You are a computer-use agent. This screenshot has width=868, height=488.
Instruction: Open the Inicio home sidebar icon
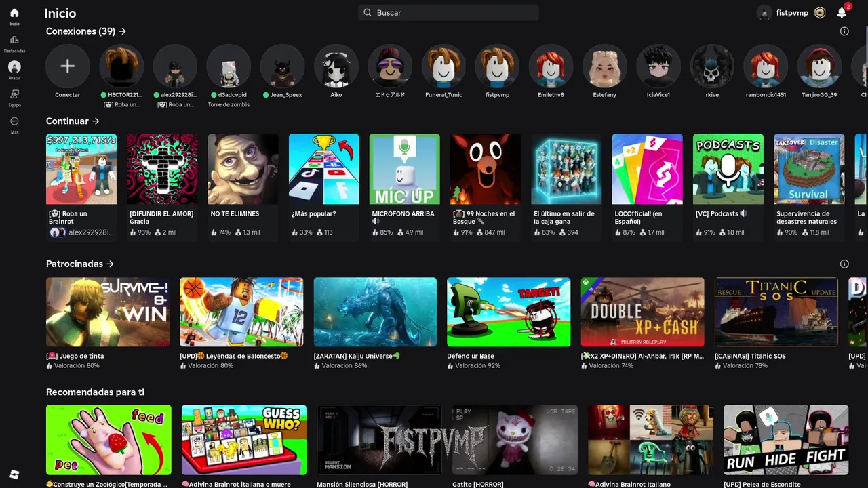[x=14, y=13]
